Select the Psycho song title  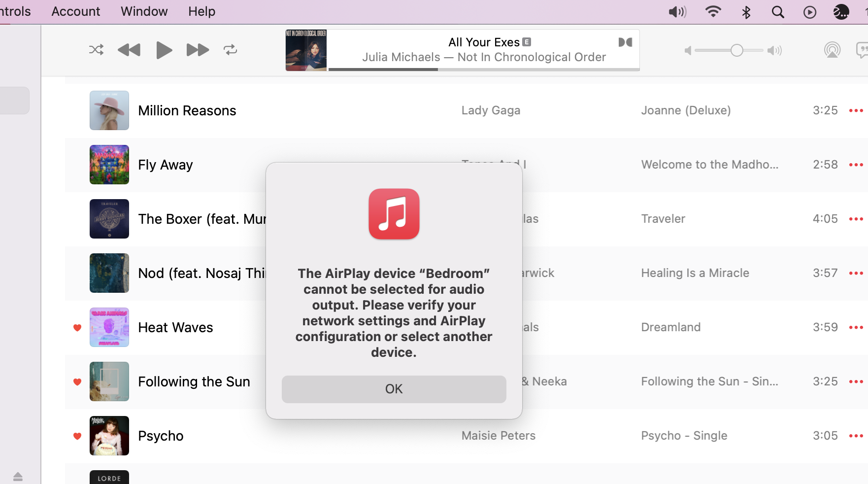point(161,436)
